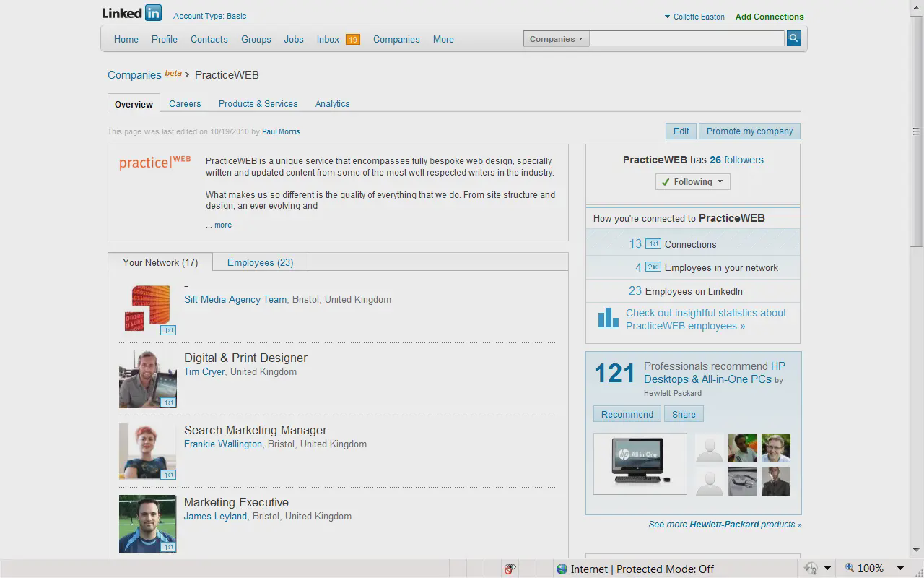The image size is (924, 578).
Task: Click the Promote my company button
Action: 749,131
